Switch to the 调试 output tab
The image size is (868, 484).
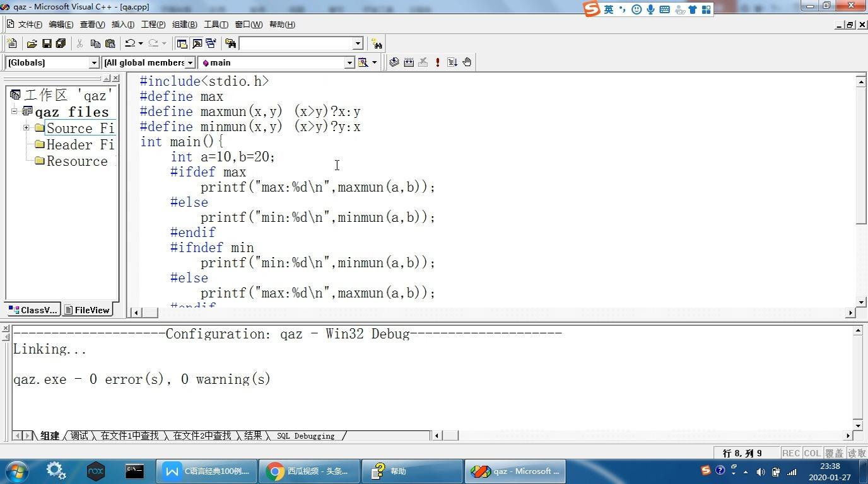tap(79, 435)
